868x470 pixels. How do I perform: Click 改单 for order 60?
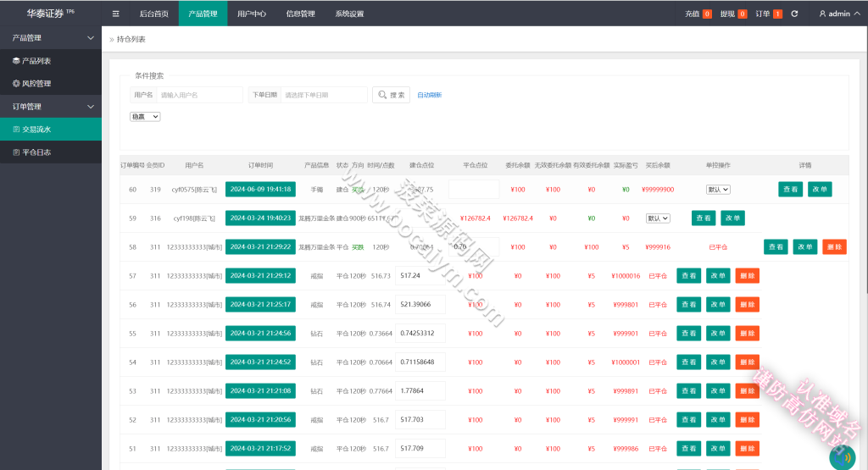[820, 190]
